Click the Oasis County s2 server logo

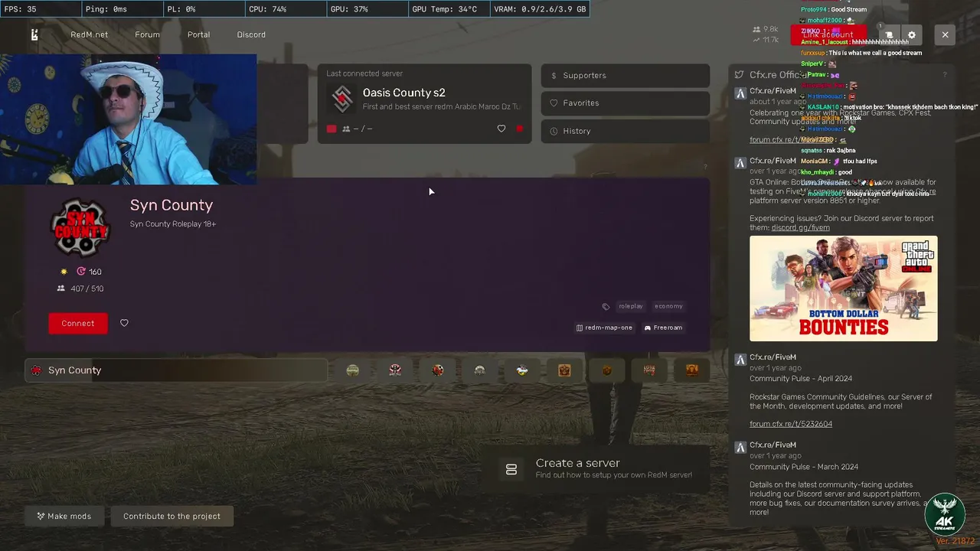tap(342, 98)
